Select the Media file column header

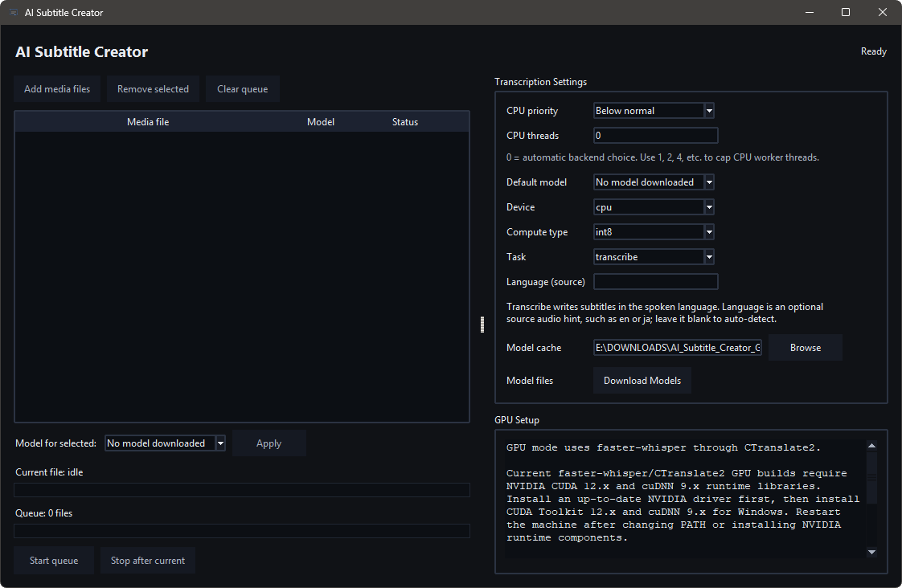tap(148, 122)
